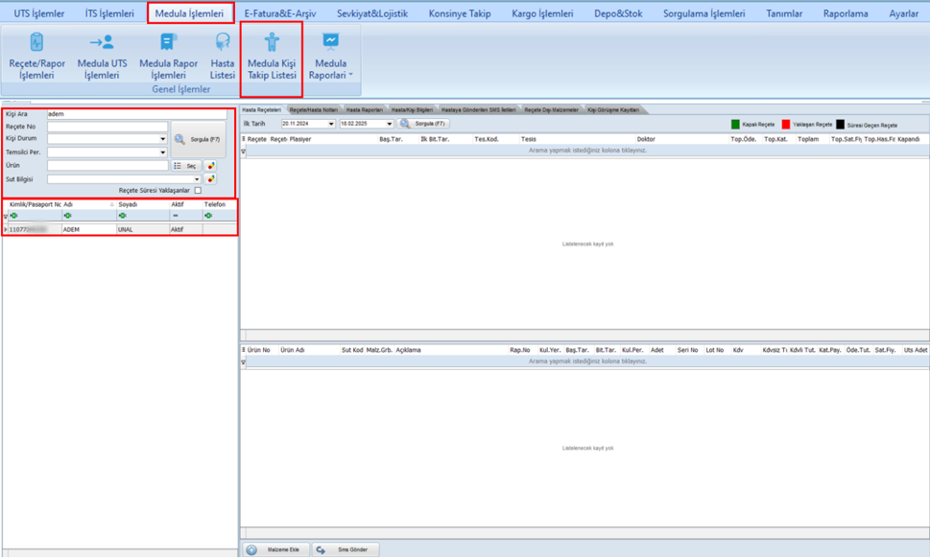
Task: Switch to the Hasta Raporları tab
Action: [365, 110]
